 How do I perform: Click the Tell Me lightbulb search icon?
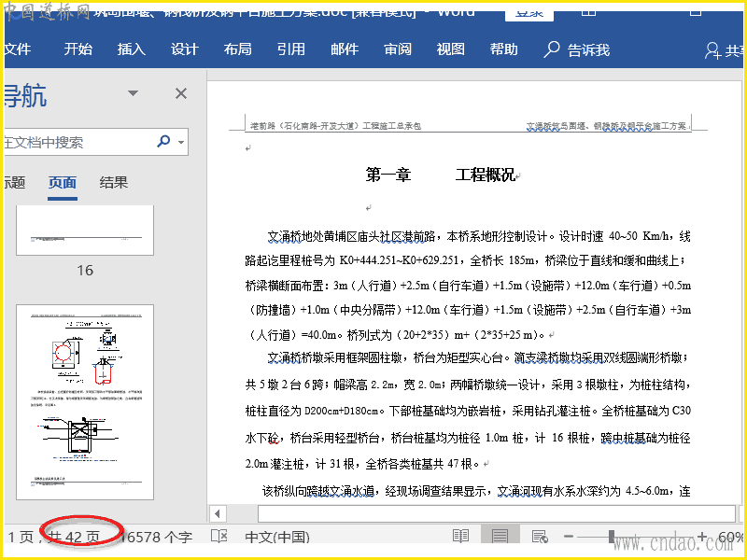(552, 49)
